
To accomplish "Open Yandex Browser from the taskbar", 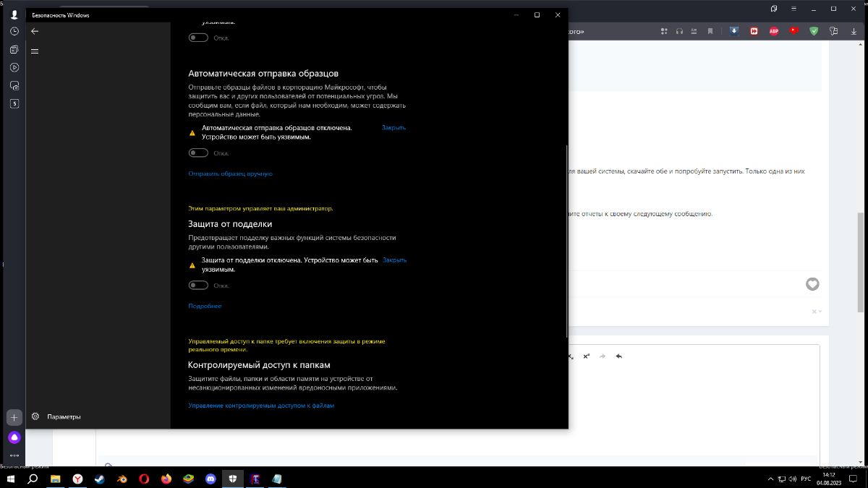I will (x=77, y=479).
